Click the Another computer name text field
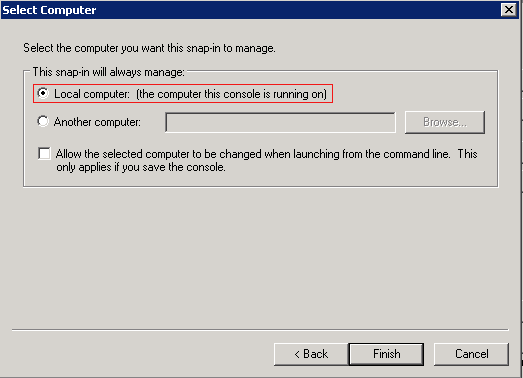The image size is (523, 378). point(280,122)
